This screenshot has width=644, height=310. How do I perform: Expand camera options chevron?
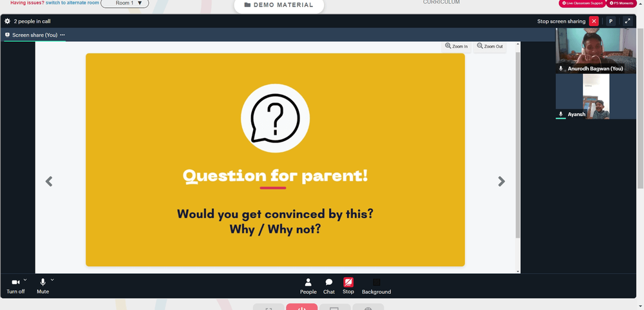25,280
